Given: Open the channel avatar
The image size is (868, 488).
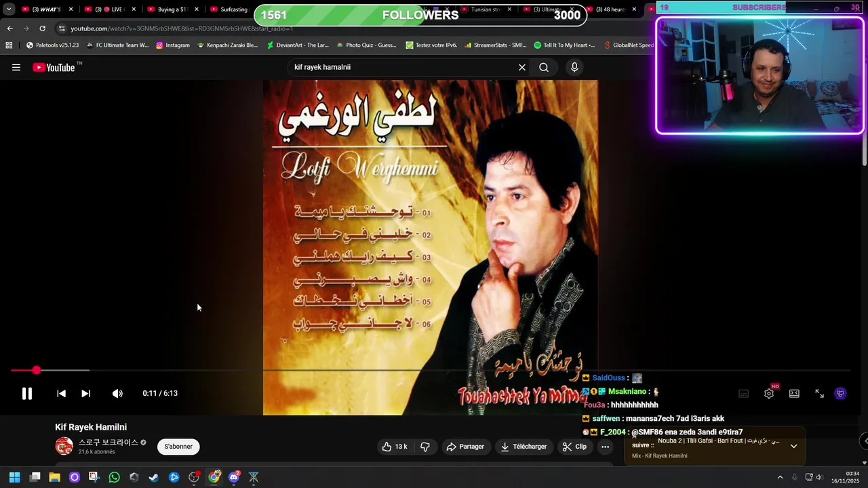Looking at the screenshot, I should 64,446.
